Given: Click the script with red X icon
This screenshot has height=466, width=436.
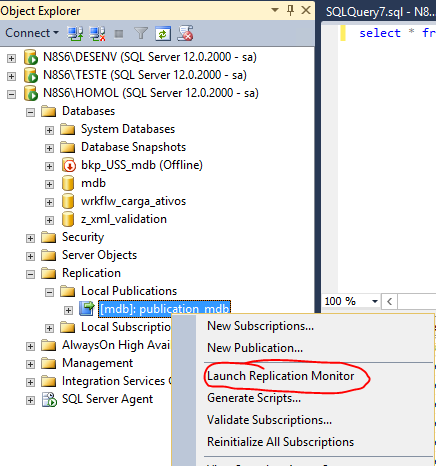Looking at the screenshot, I should (185, 33).
